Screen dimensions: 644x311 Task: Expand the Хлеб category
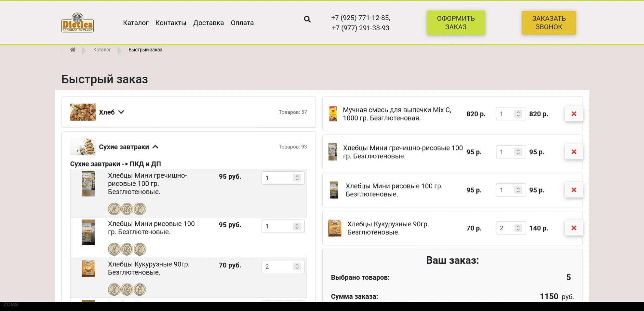(x=121, y=112)
